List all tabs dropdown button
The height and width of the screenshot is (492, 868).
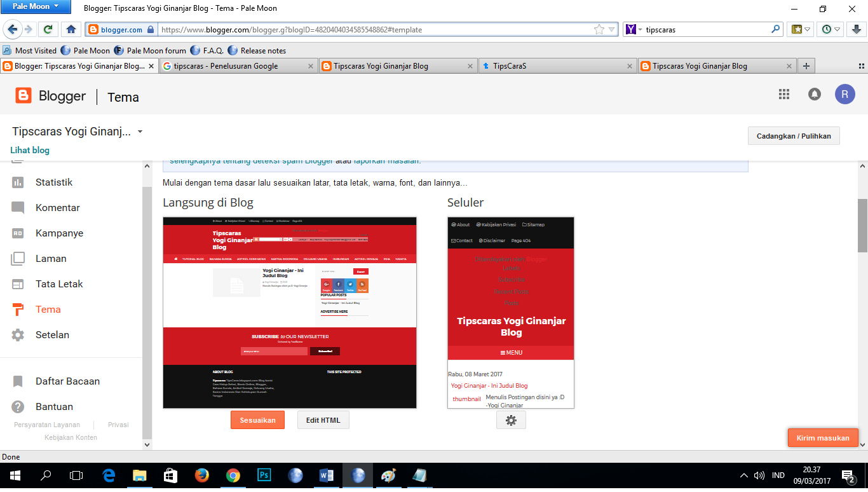click(862, 65)
